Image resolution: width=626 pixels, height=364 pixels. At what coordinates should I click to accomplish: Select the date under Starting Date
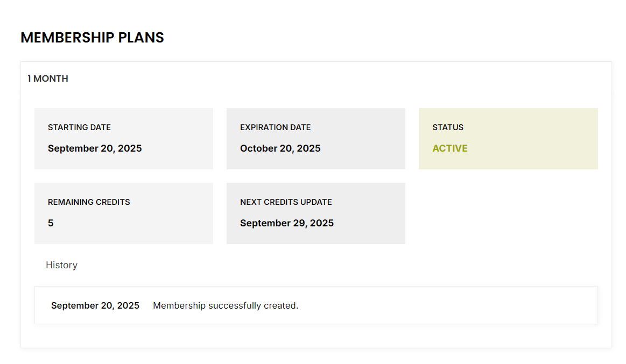(95, 148)
